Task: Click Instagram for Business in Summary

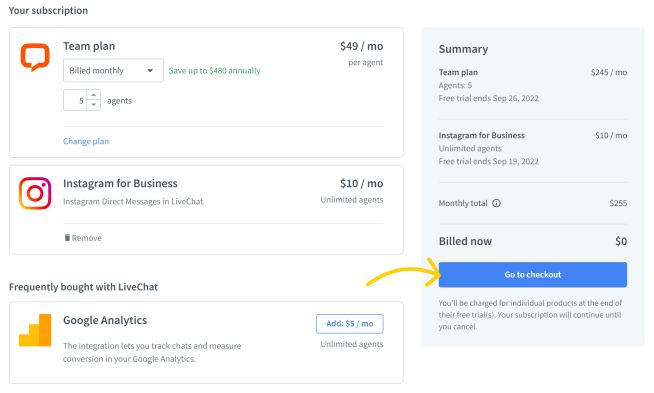Action: click(482, 136)
